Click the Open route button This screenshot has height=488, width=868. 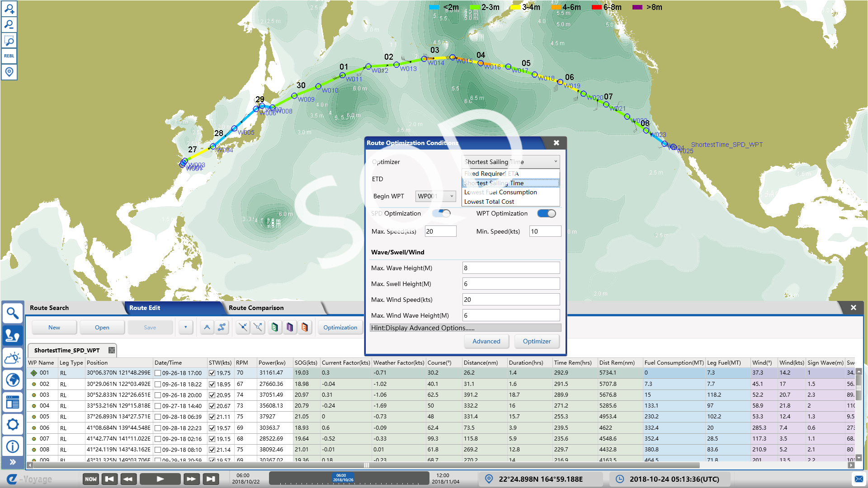pyautogui.click(x=102, y=327)
